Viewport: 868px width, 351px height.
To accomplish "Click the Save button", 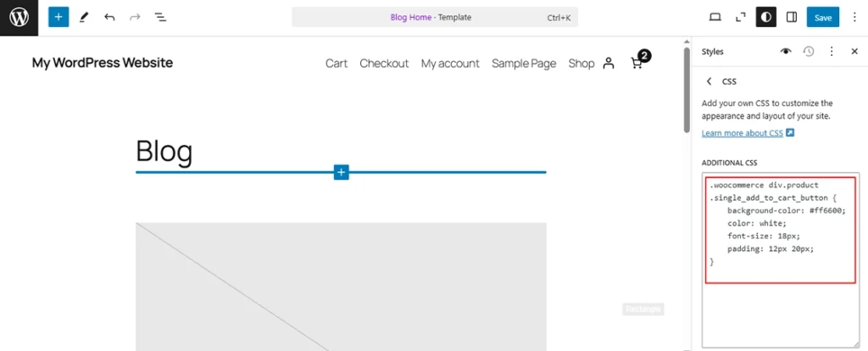I will (x=822, y=17).
